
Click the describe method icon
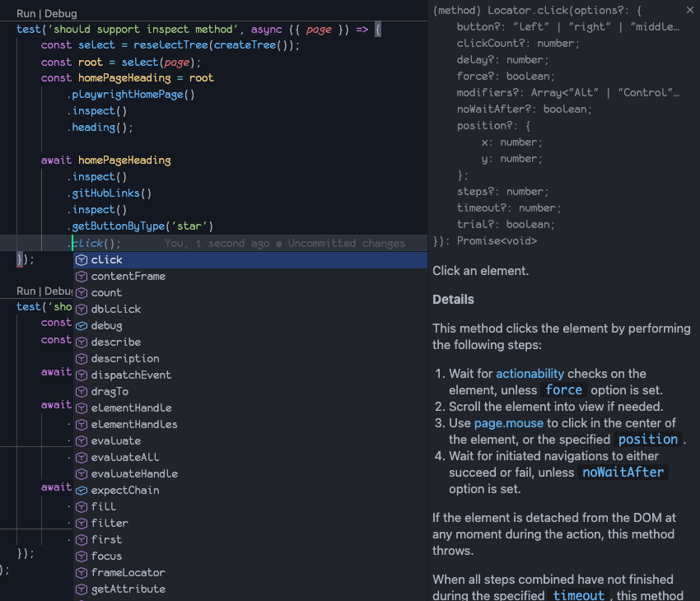coord(81,342)
